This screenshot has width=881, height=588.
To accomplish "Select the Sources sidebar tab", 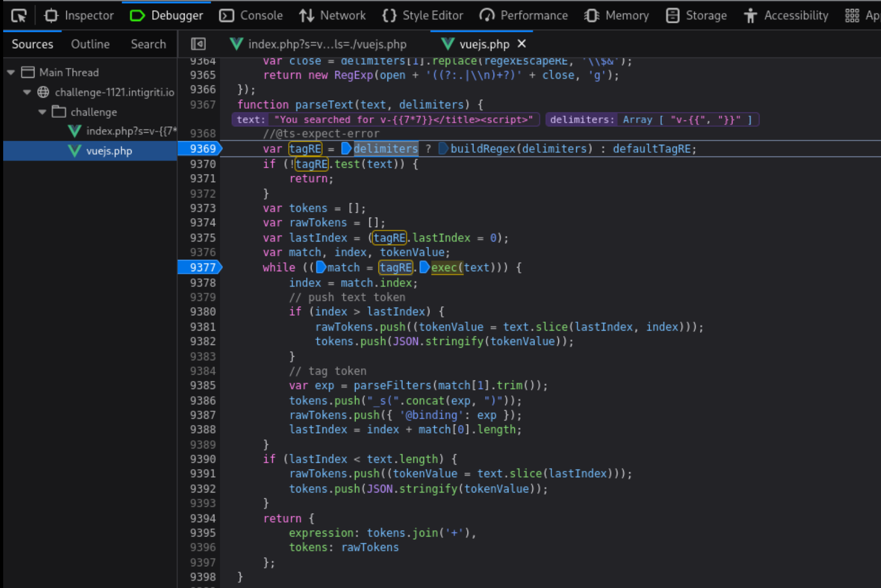I will (32, 44).
